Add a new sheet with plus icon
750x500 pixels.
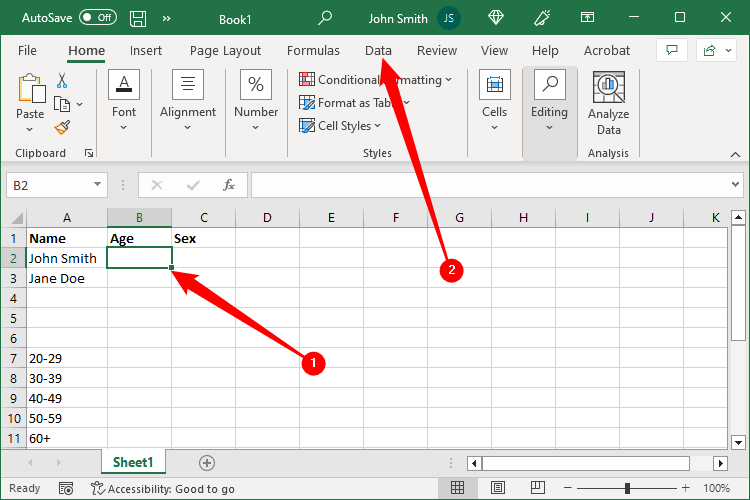click(x=207, y=462)
